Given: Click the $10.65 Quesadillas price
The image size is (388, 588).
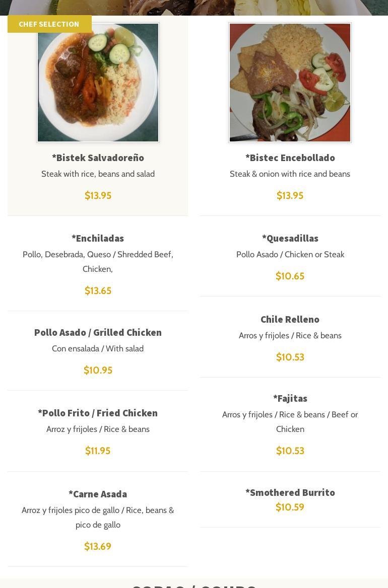Looking at the screenshot, I should pos(290,276).
